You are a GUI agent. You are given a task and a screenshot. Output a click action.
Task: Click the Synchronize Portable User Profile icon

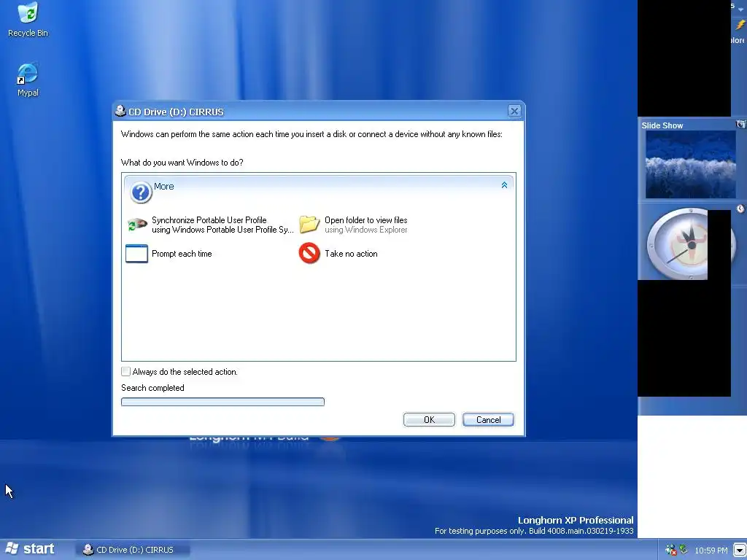click(137, 225)
